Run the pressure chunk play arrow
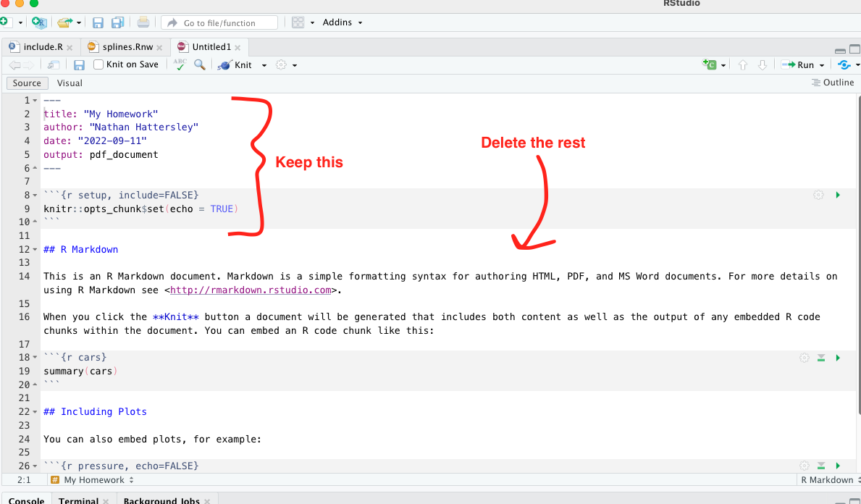The height and width of the screenshot is (504, 861). (x=838, y=466)
